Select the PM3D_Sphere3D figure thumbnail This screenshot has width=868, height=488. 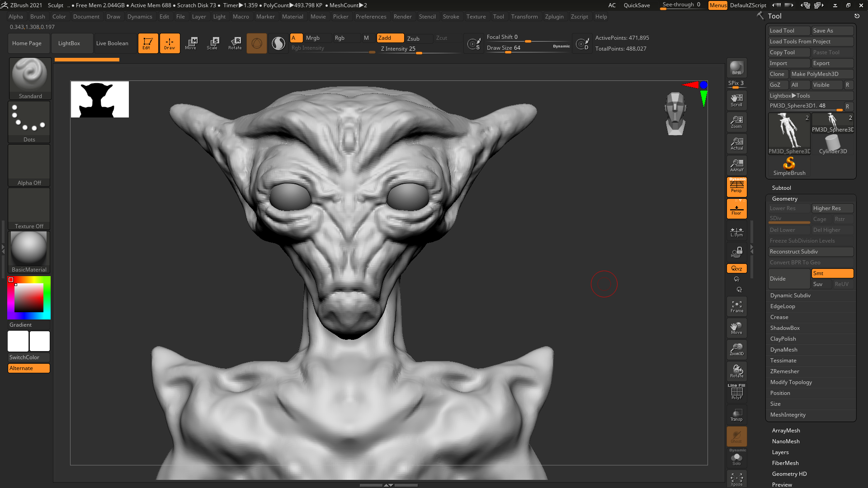pyautogui.click(x=789, y=134)
